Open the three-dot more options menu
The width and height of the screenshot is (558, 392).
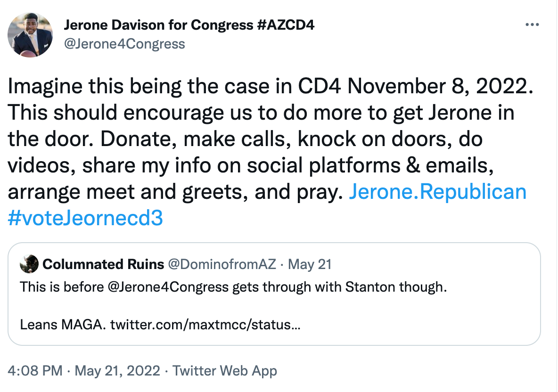pos(532,24)
